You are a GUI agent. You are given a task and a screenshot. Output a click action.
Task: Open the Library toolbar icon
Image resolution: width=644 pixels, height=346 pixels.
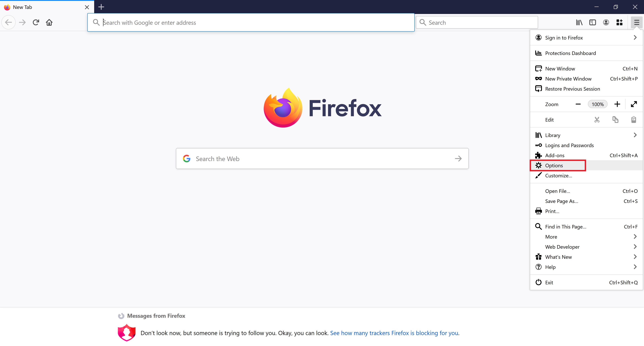click(x=579, y=23)
